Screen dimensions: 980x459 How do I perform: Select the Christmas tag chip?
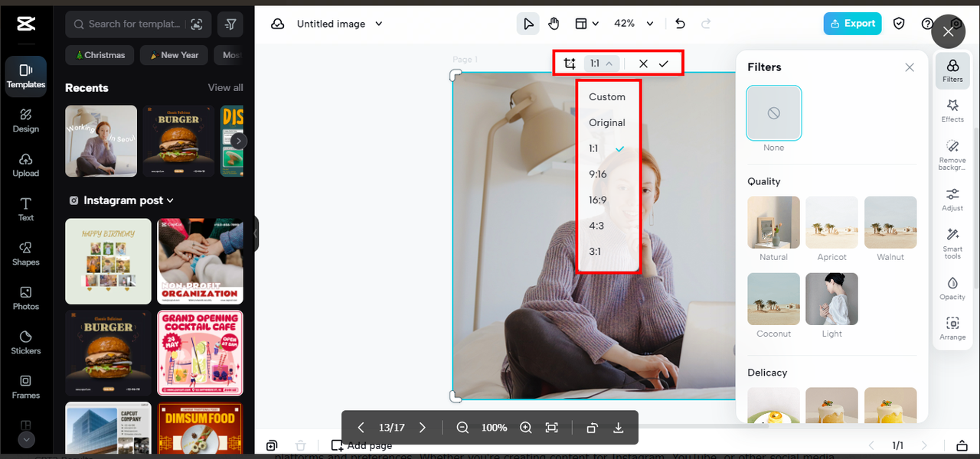pos(100,55)
